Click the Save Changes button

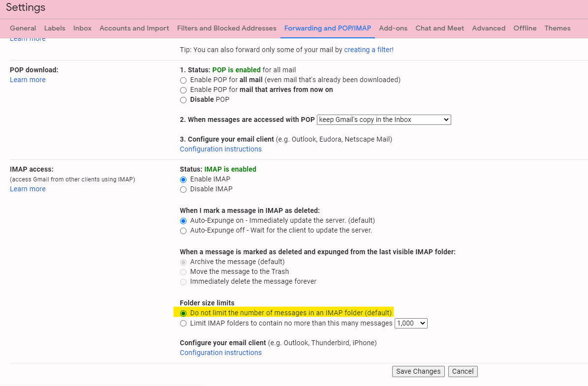tap(418, 371)
